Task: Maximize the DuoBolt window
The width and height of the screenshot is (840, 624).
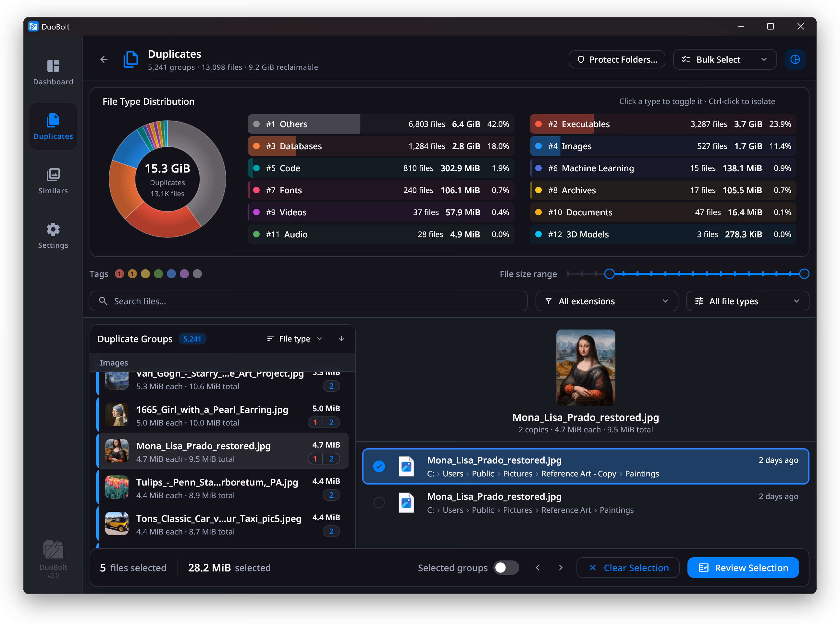Action: click(x=770, y=27)
